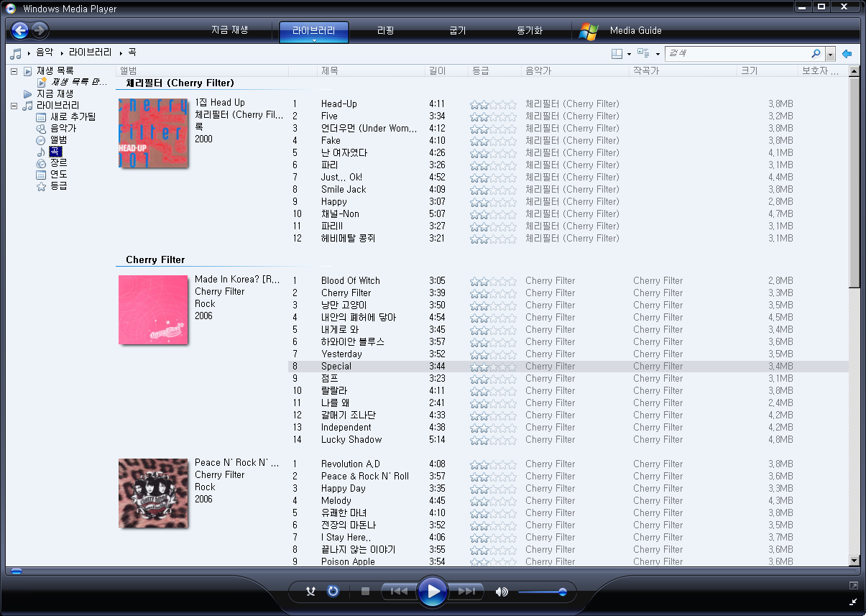Screen dimensions: 866x616
Task: Switch to the 지금 재생 tab
Action: pos(229,30)
